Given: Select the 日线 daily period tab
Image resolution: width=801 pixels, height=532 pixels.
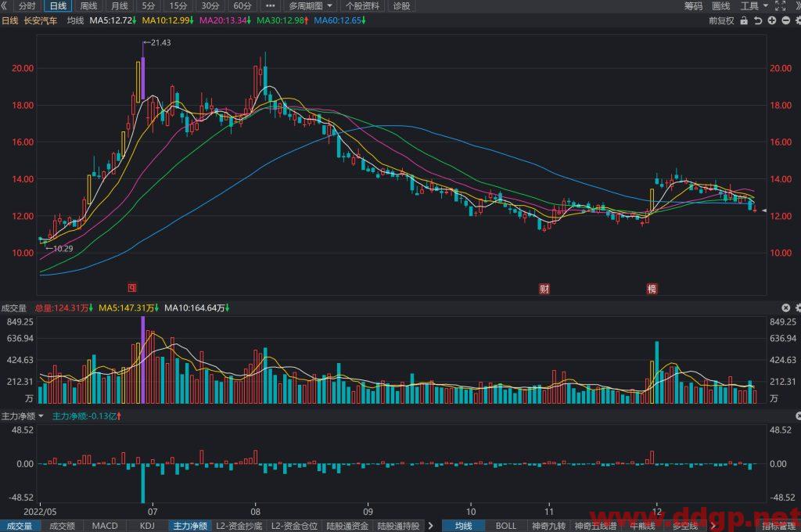Looking at the screenshot, I should (x=58, y=5).
